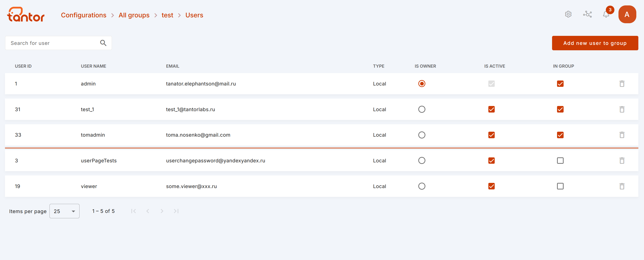The height and width of the screenshot is (260, 644).
Task: Click the disabled Is Active checkbox for admin
Action: click(491, 84)
